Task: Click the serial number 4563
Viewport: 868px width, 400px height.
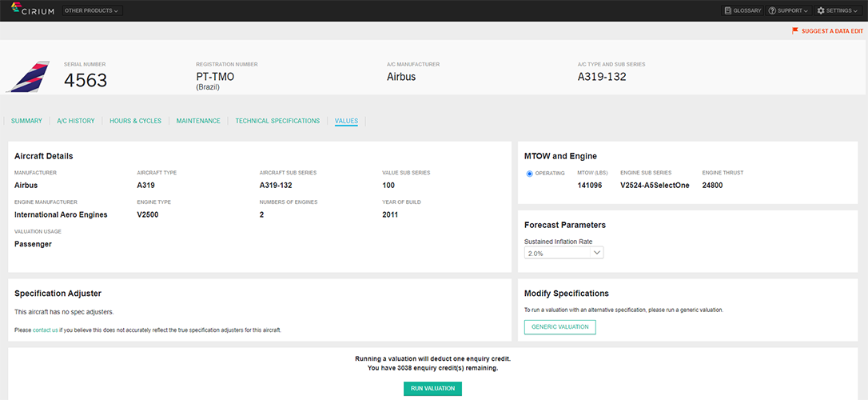Action: pyautogui.click(x=86, y=81)
